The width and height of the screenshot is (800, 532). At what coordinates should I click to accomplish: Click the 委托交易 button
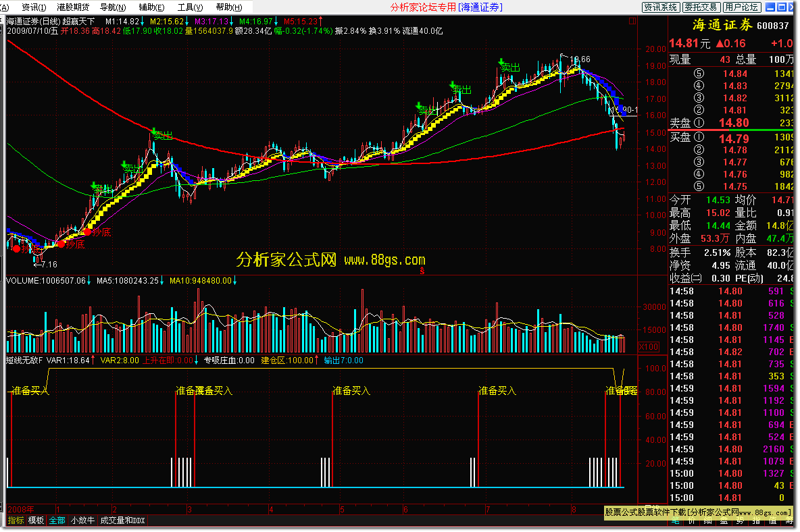coord(701,7)
